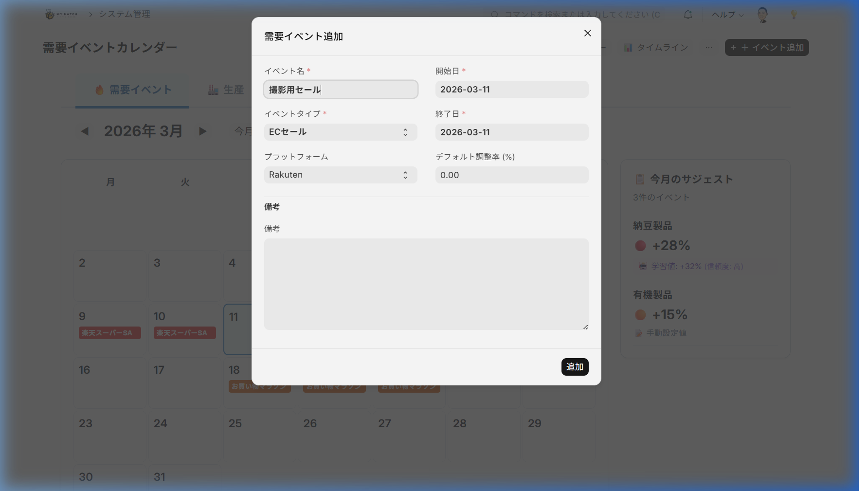Image resolution: width=868 pixels, height=491 pixels.
Task: Open the タイムライン view
Action: click(656, 48)
